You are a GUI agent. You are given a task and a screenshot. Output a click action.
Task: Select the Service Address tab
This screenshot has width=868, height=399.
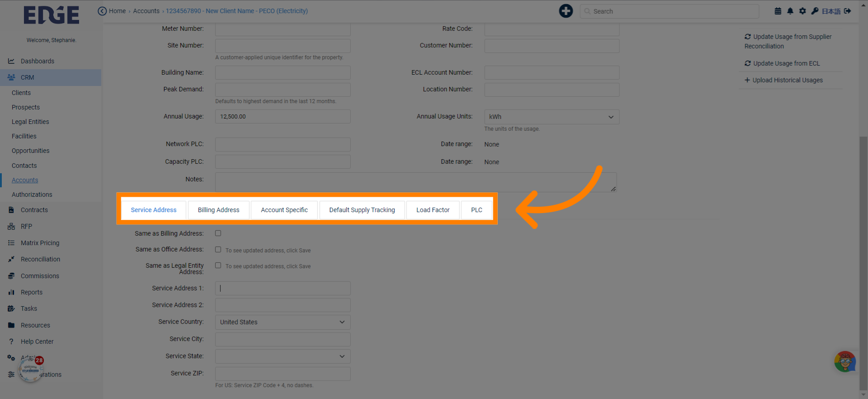[154, 210]
